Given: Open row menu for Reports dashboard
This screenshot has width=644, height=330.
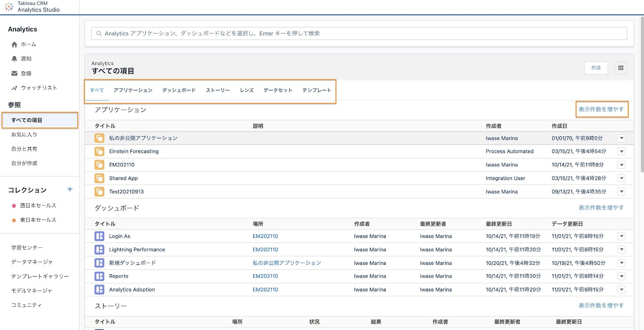Looking at the screenshot, I should tap(621, 276).
